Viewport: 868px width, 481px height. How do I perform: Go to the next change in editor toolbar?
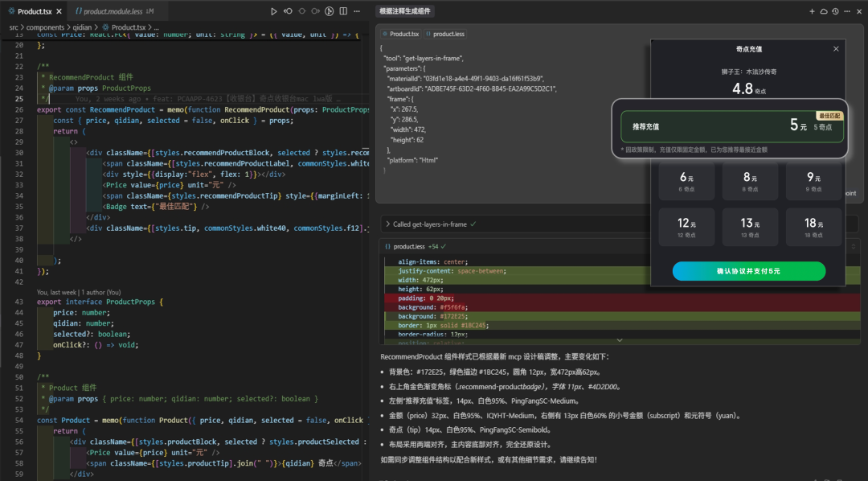point(316,11)
